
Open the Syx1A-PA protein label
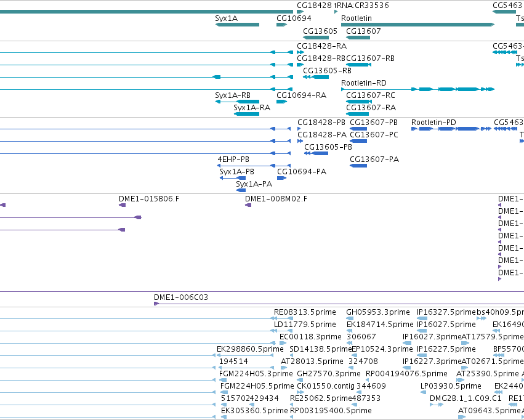coord(254,184)
